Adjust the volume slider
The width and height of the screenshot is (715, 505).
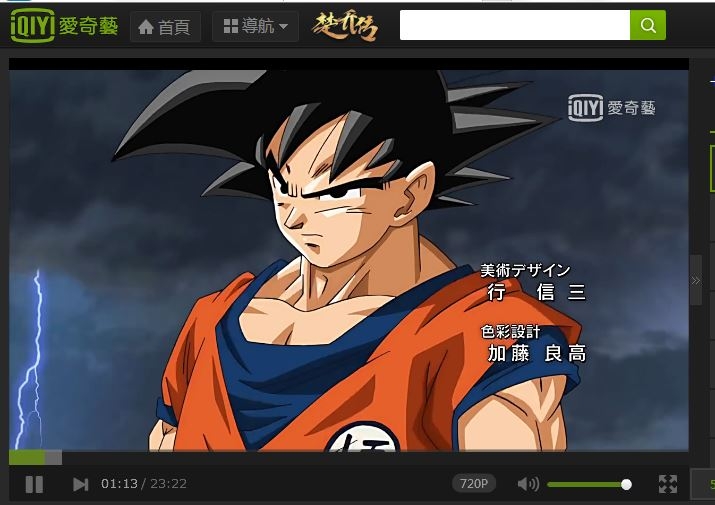coord(589,484)
